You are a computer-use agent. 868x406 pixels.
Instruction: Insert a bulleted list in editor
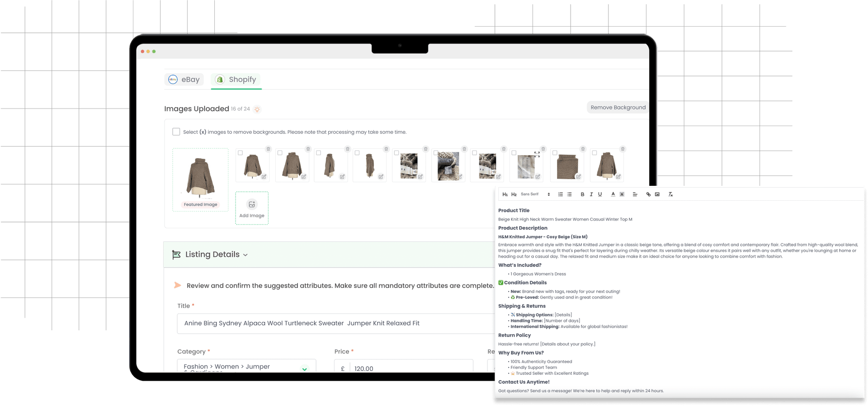pos(570,194)
